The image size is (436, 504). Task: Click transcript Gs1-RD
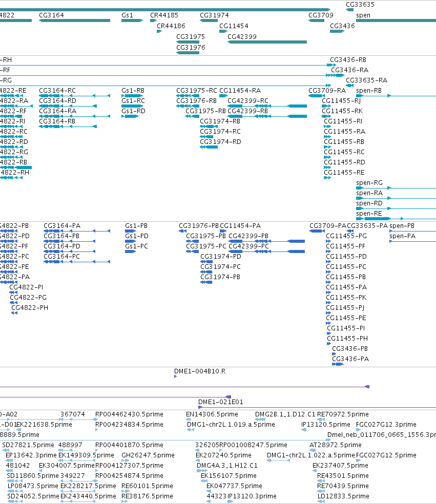coord(133,111)
